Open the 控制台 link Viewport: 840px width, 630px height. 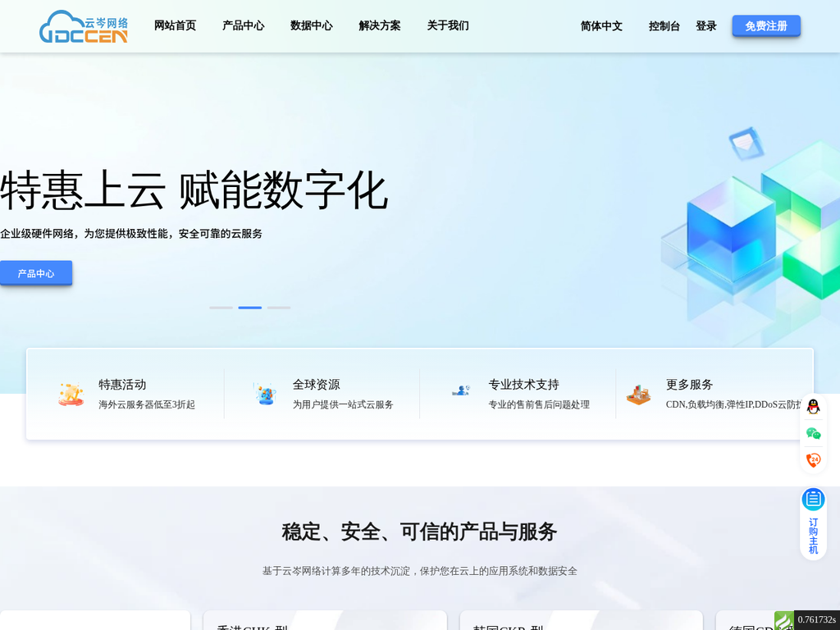pos(664,26)
